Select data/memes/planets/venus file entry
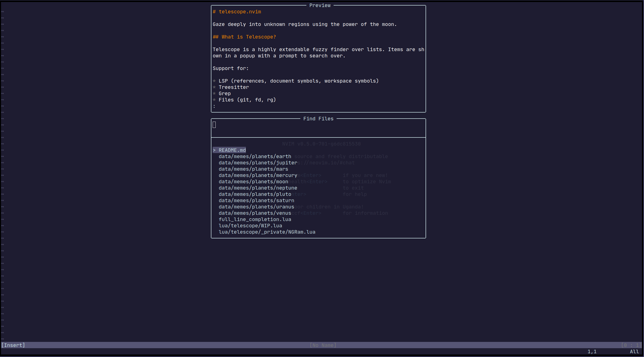 point(255,213)
